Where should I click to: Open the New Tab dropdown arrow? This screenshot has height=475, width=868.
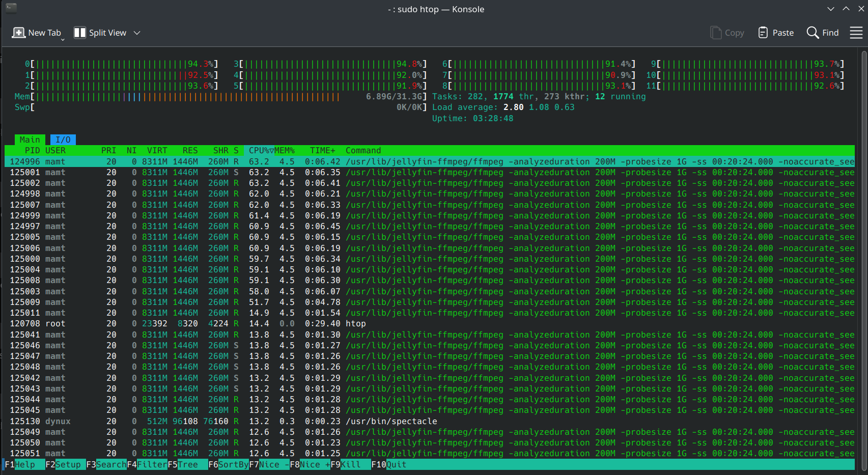tap(63, 39)
